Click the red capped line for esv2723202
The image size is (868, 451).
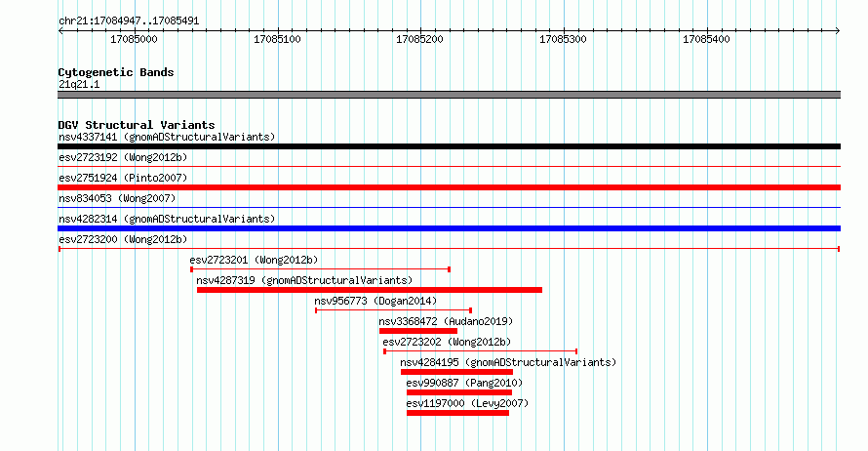(x=481, y=351)
